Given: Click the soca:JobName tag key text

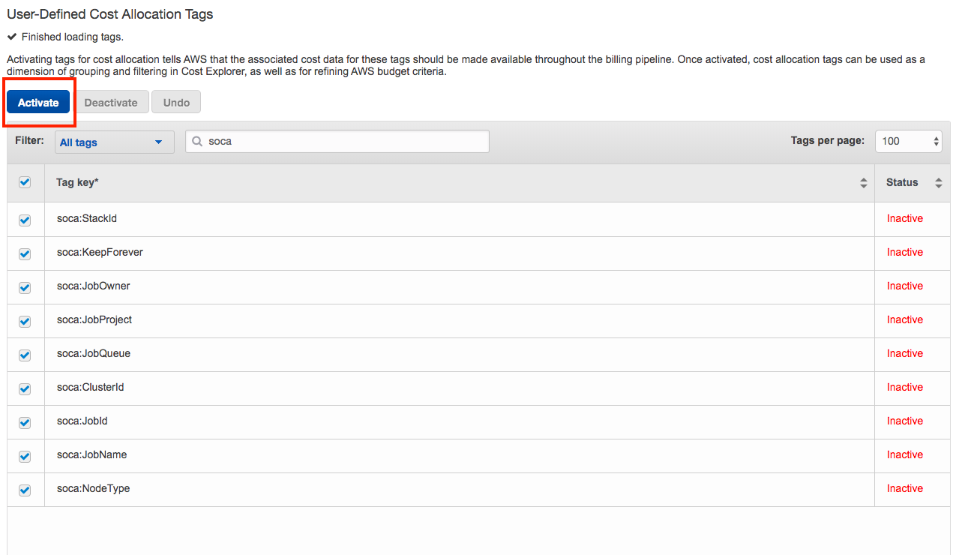Looking at the screenshot, I should click(x=91, y=454).
